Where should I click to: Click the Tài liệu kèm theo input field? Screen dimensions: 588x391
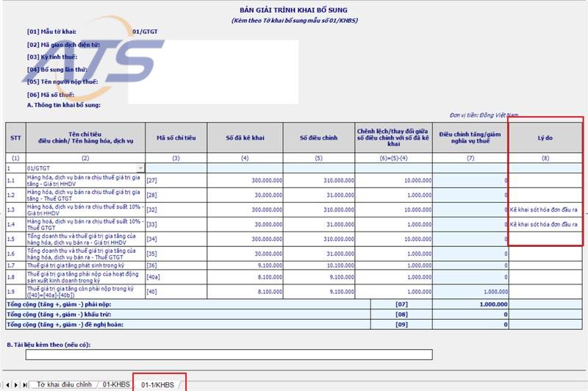(229, 354)
